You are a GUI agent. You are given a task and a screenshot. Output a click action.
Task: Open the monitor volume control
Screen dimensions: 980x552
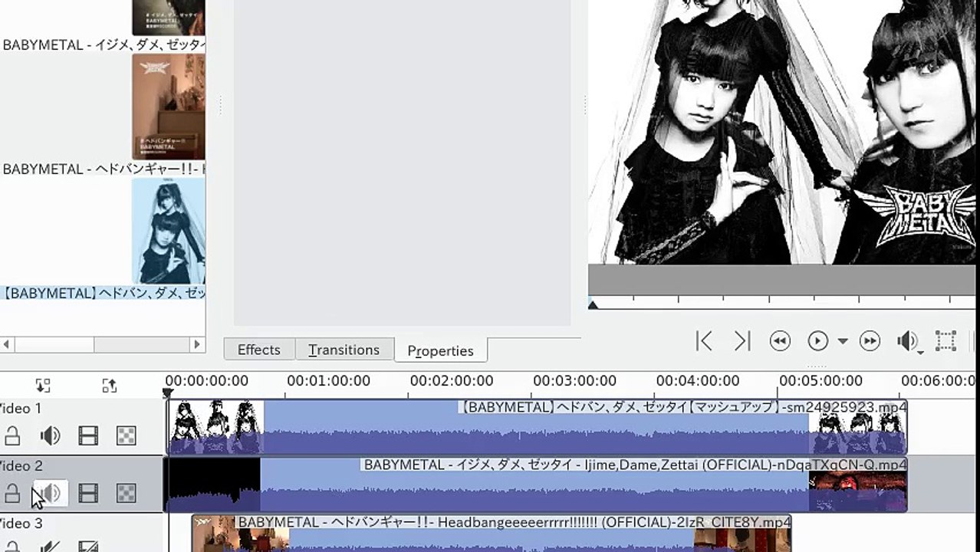pos(909,342)
